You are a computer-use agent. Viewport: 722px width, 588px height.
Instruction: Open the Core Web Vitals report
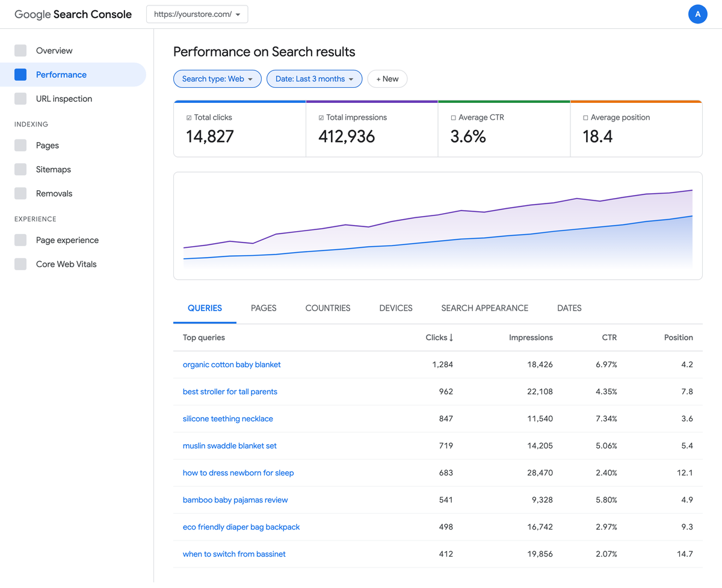pyautogui.click(x=66, y=264)
